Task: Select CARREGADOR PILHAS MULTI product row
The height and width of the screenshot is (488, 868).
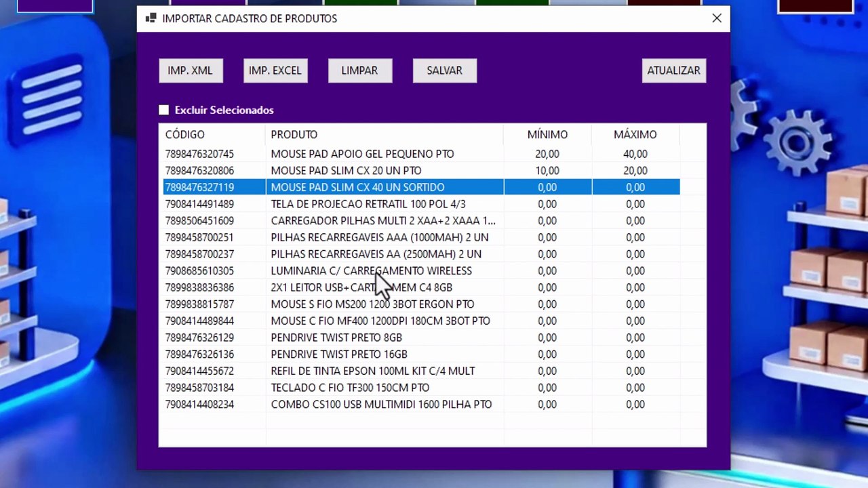Action: pos(383,221)
